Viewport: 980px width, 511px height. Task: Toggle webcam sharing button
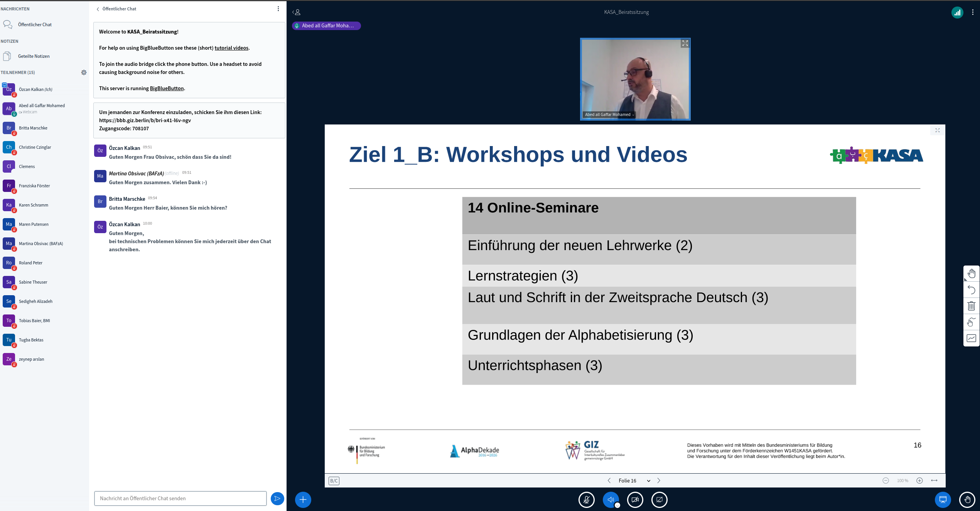pyautogui.click(x=635, y=500)
